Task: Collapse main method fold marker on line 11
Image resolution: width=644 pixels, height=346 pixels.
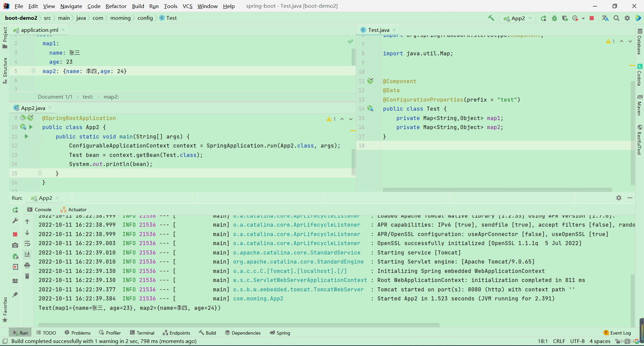Action: 40,136
